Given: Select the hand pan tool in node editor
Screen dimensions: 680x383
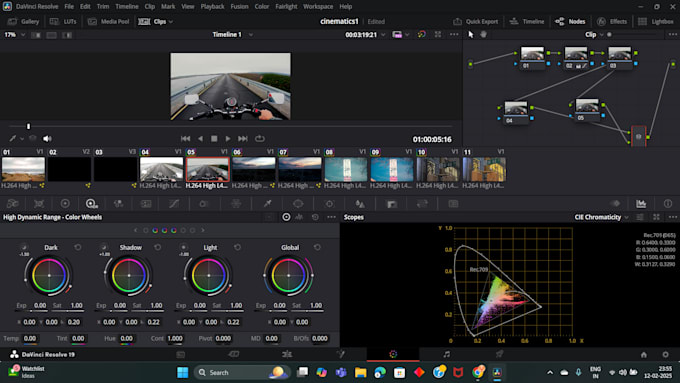Looking at the screenshot, I should tap(483, 34).
